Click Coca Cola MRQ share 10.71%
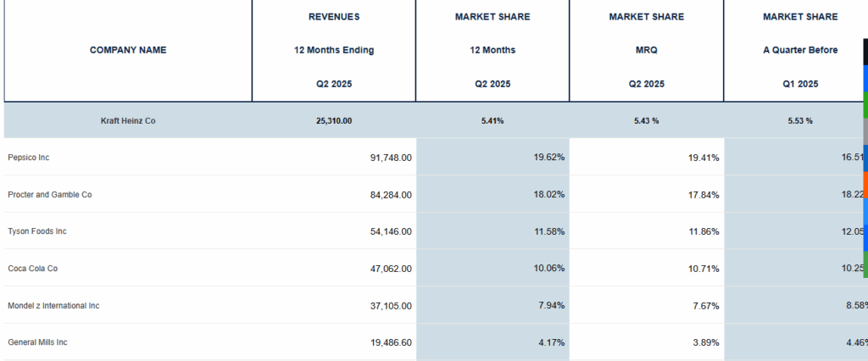Image resolution: width=868 pixels, height=361 pixels. [x=702, y=269]
